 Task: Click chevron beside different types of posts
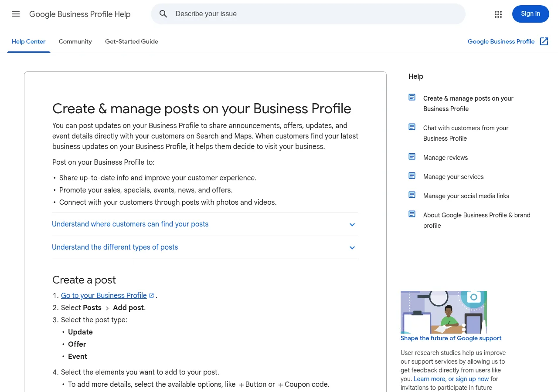click(352, 248)
